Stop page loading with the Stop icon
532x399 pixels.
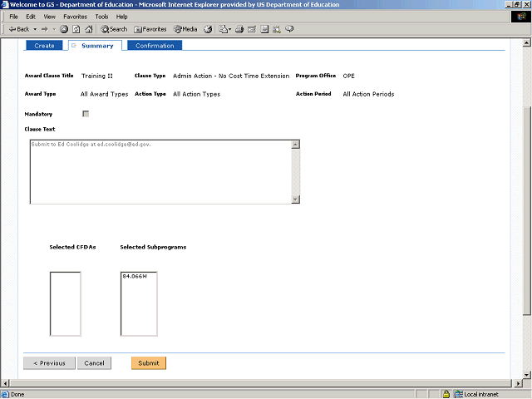pyautogui.click(x=64, y=29)
